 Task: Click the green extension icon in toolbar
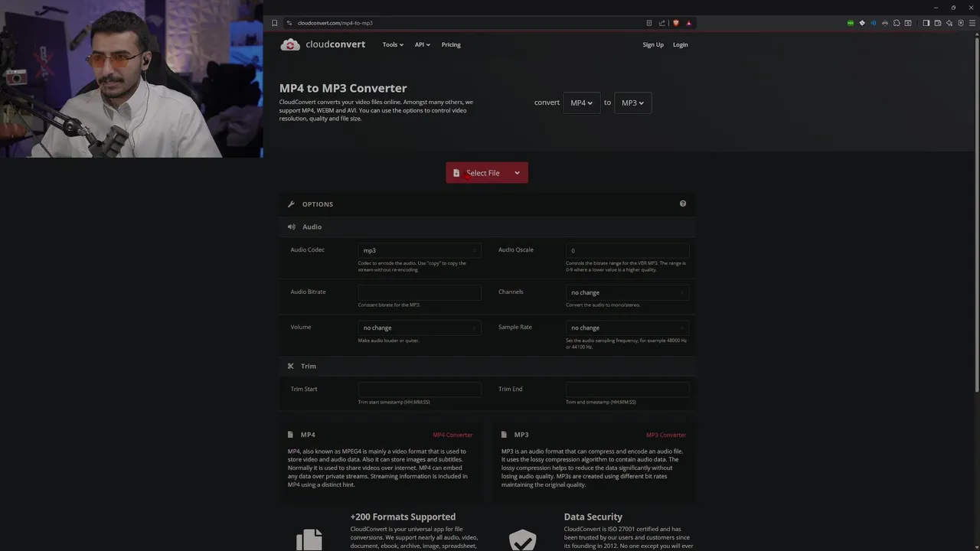pos(851,23)
